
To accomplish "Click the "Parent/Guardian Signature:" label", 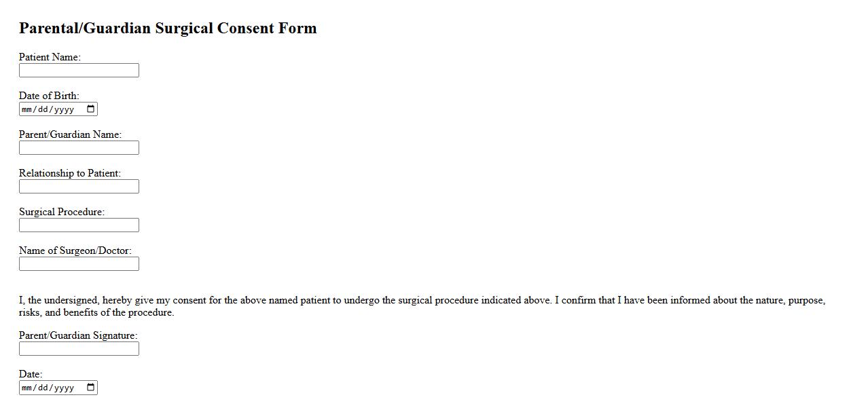I will click(78, 335).
